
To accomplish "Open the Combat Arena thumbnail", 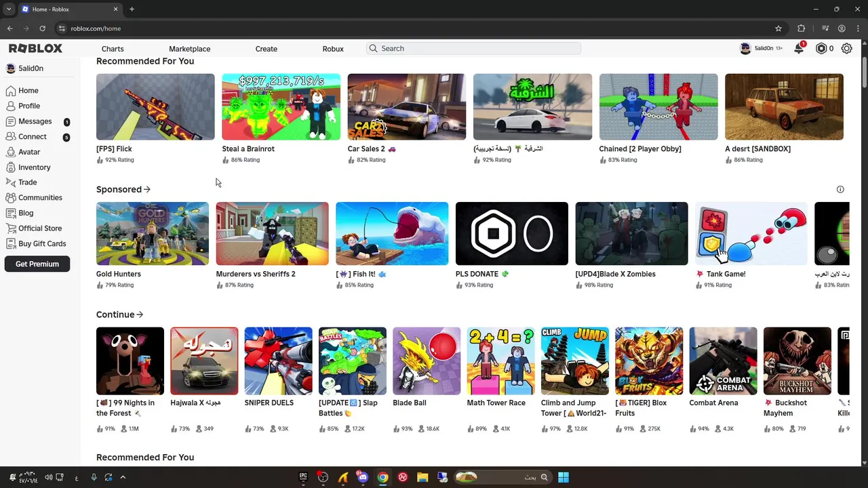I will click(x=723, y=361).
